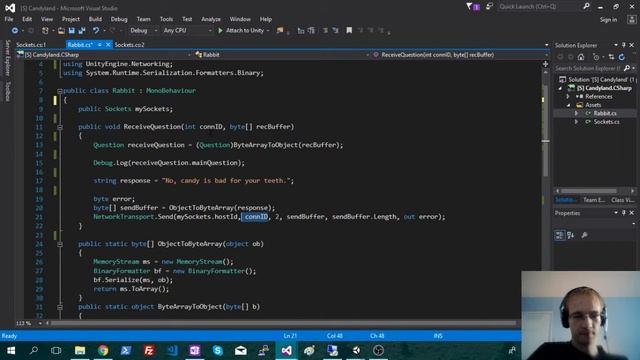This screenshot has height=360, width=640.
Task: Open the Candyland.CSharp project scope dropdown
Action: 104,55
